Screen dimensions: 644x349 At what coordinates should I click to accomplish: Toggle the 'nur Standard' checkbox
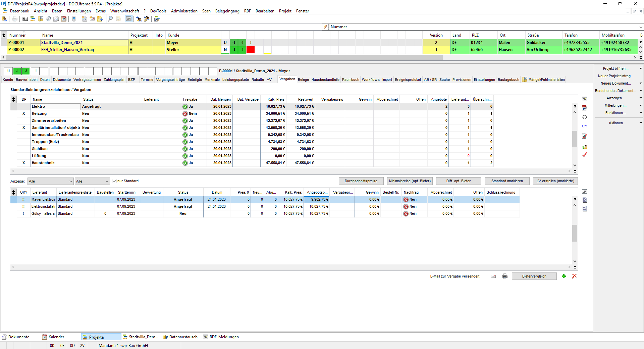click(114, 181)
